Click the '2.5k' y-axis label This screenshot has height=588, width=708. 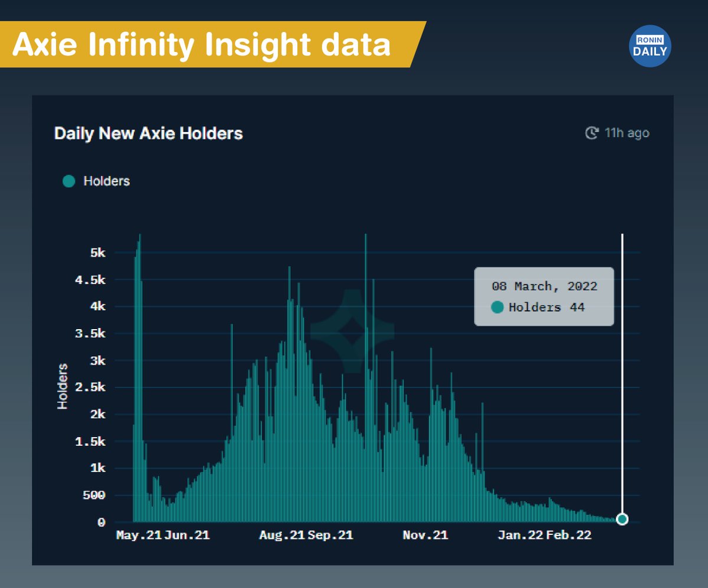(90, 387)
